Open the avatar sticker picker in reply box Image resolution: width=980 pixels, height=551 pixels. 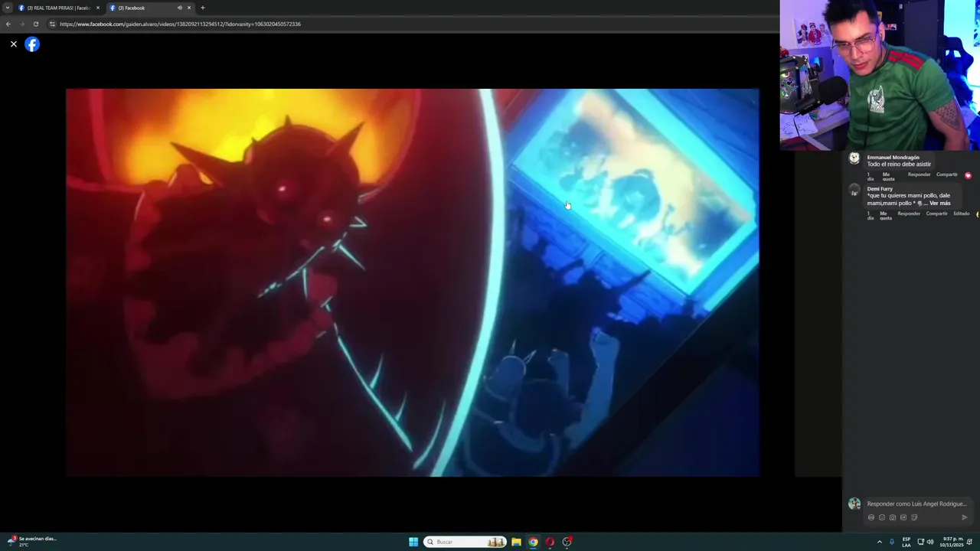click(871, 517)
